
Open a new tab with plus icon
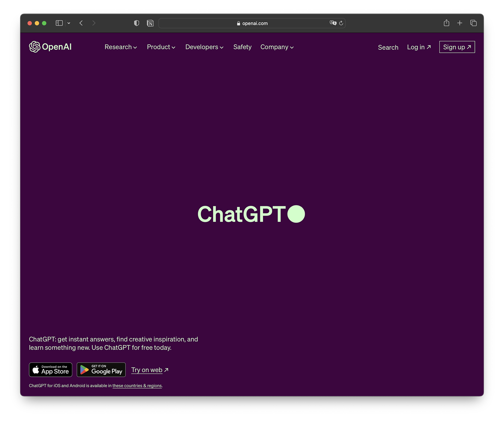point(460,23)
